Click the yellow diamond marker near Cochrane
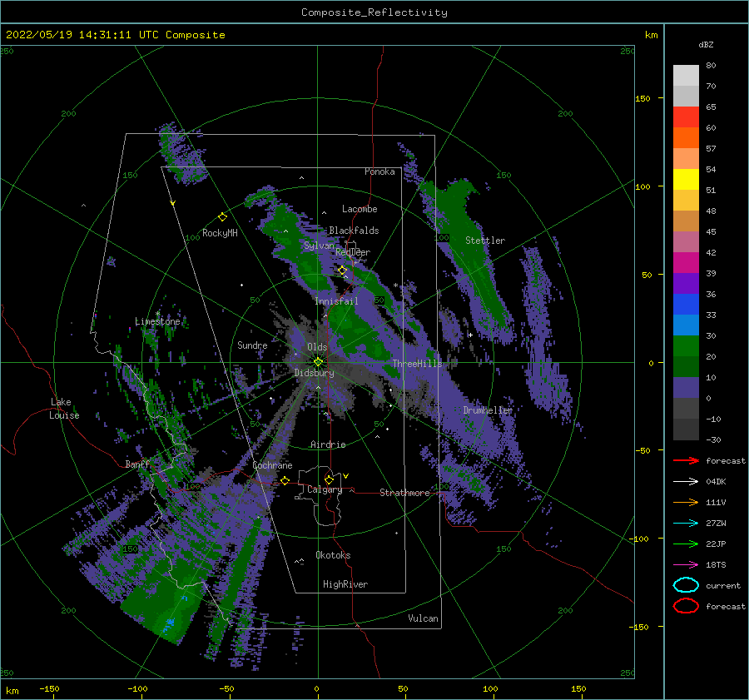 285,480
